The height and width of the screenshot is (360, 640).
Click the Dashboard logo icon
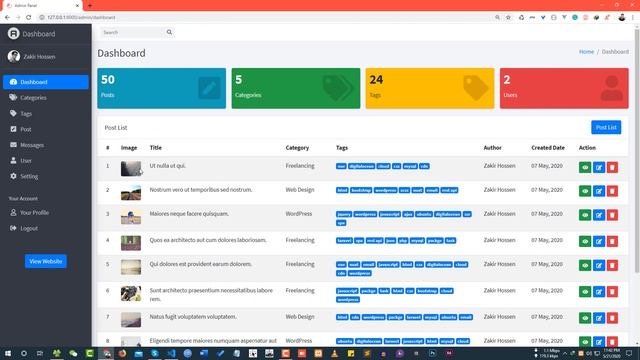[13, 33]
